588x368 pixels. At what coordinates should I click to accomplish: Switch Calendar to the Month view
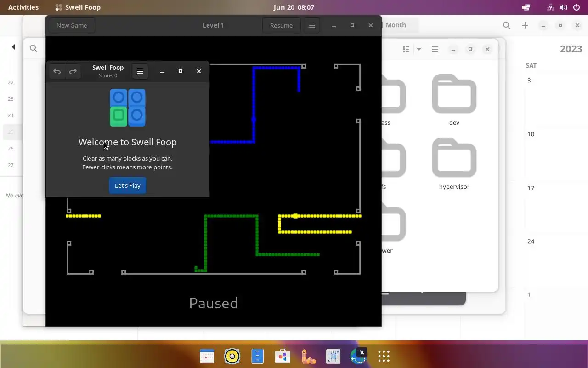pos(396,25)
